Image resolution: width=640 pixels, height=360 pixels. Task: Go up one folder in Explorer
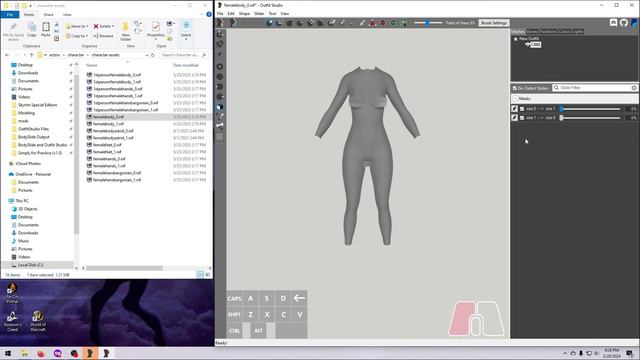click(31, 55)
